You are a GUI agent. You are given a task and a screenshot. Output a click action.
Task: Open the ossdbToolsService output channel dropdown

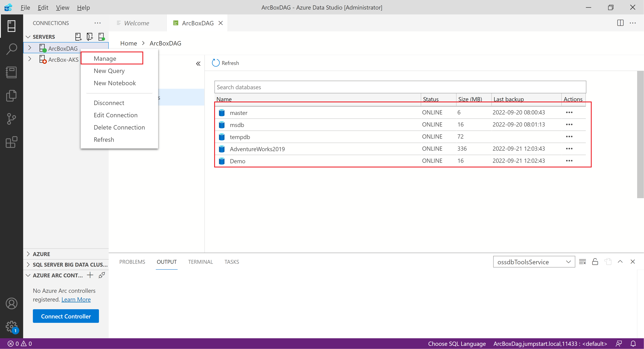534,262
